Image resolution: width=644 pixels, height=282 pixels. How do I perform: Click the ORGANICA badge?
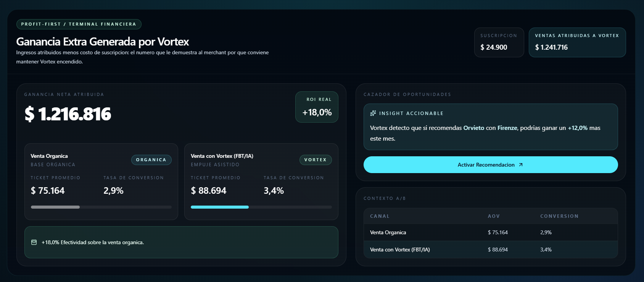pyautogui.click(x=151, y=160)
